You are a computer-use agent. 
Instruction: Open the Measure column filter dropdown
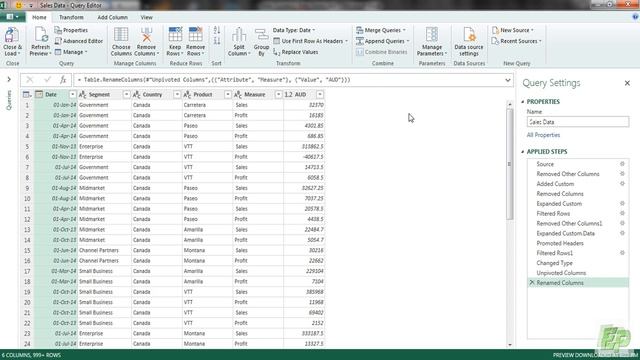tap(278, 94)
